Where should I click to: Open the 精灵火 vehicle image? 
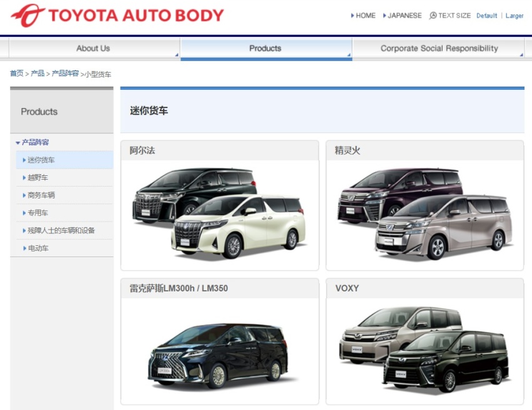[x=425, y=213]
